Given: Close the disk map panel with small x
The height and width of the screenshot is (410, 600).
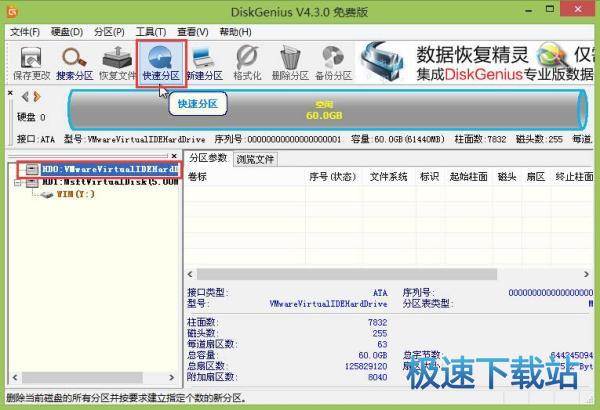Looking at the screenshot, I should [x=10, y=93].
